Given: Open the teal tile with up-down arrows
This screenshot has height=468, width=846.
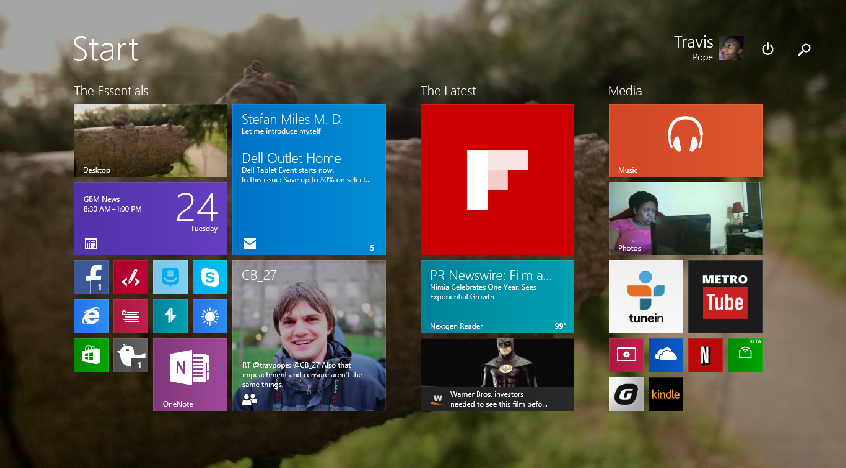Looking at the screenshot, I should pyautogui.click(x=170, y=316).
